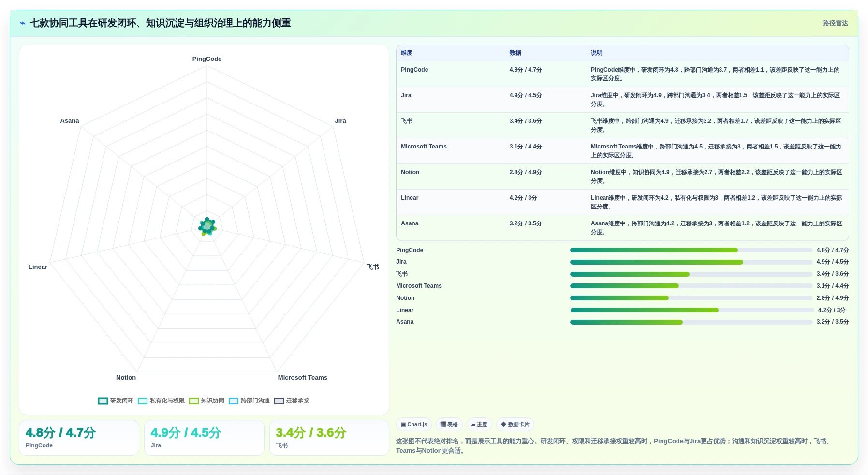The image size is (868, 475).
Task: Select the Notion table row name
Action: pos(410,172)
